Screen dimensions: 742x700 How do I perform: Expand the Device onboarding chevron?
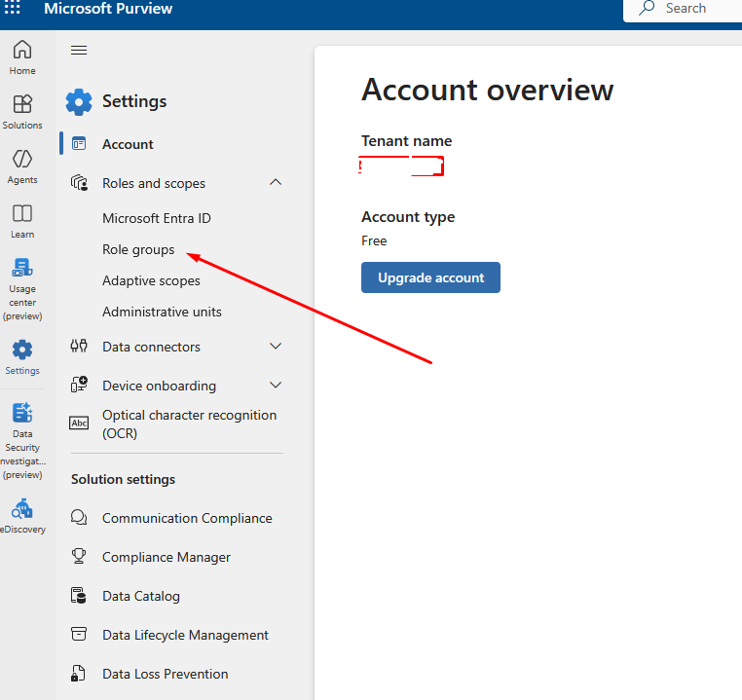276,385
